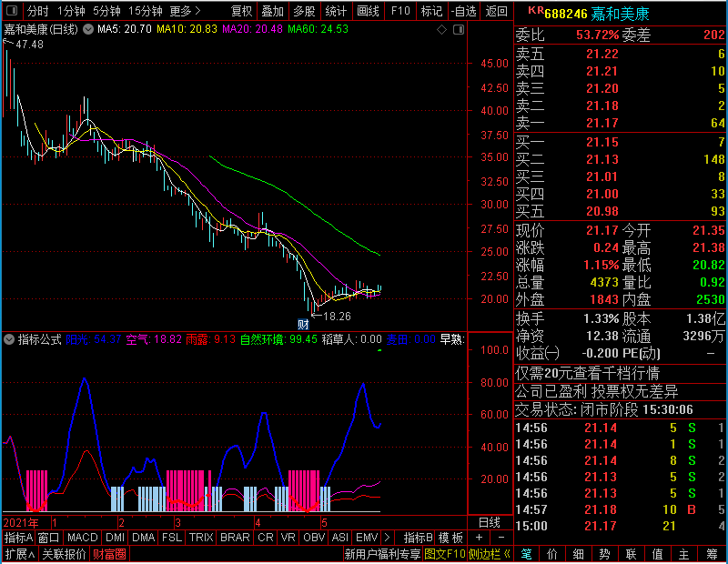Select the 价 price distribution tab
Viewport: 728px width, 564px height.
click(552, 554)
